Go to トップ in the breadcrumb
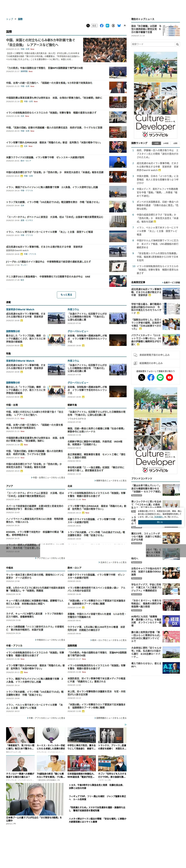The width and height of the screenshot is (186, 868). click(9, 19)
